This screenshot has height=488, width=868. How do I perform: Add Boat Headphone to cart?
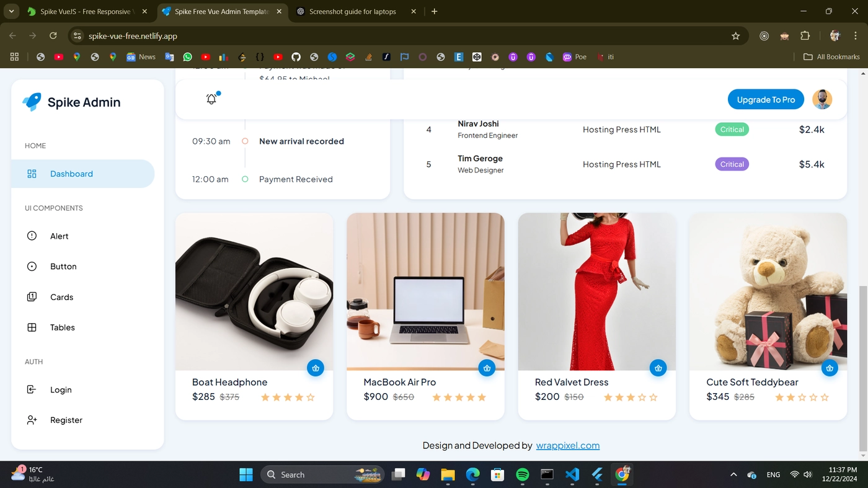pos(316,368)
